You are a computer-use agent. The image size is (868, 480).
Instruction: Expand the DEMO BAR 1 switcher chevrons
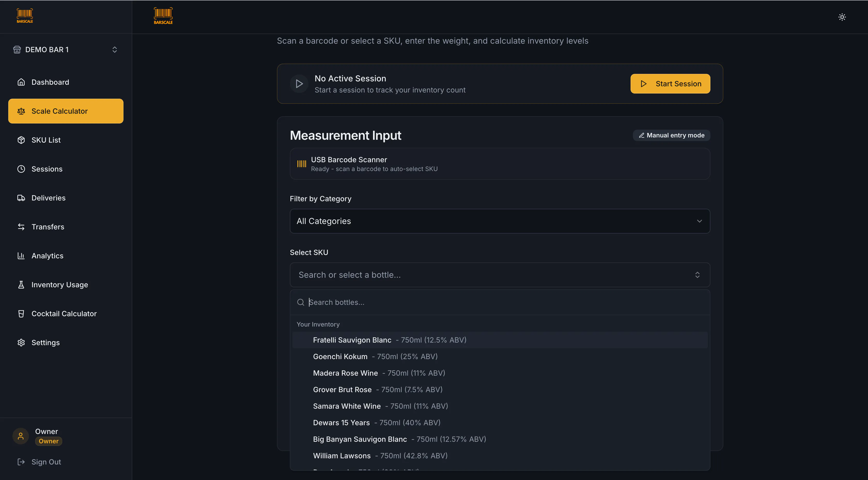(x=114, y=50)
